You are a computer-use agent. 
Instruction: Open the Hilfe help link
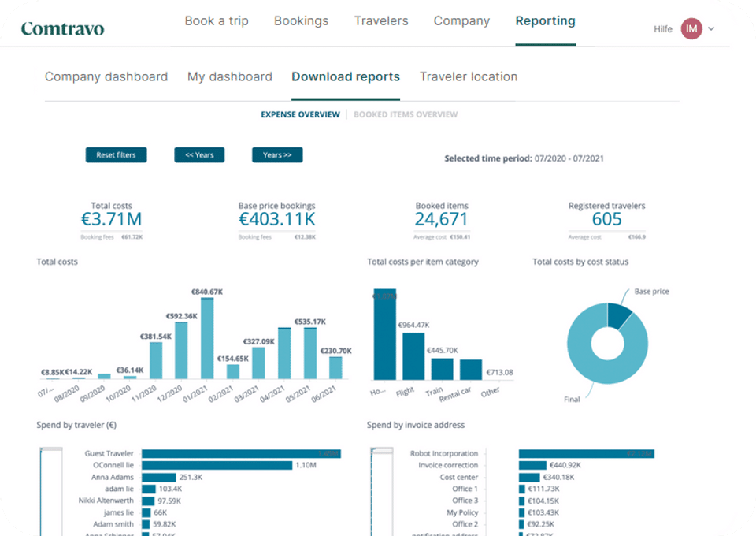663,29
